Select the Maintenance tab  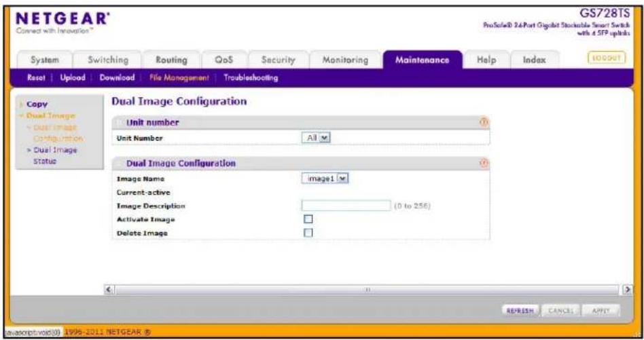point(423,60)
